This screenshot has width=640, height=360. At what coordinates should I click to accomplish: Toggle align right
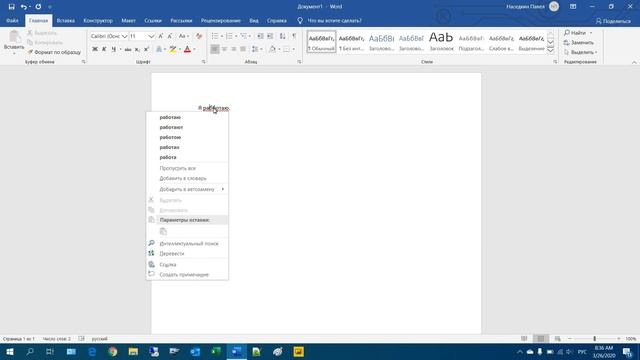click(x=233, y=49)
